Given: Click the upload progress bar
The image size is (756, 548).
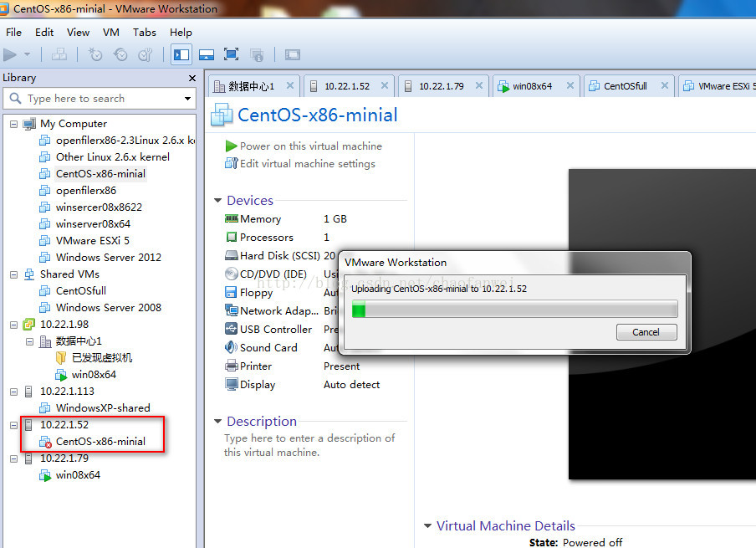Looking at the screenshot, I should (x=515, y=309).
